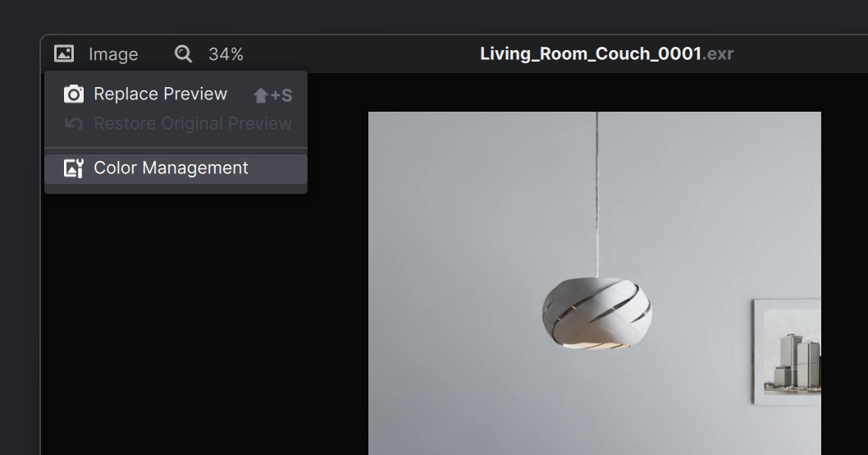Click the 34% zoom value
This screenshot has width=868, height=455.
pos(226,54)
